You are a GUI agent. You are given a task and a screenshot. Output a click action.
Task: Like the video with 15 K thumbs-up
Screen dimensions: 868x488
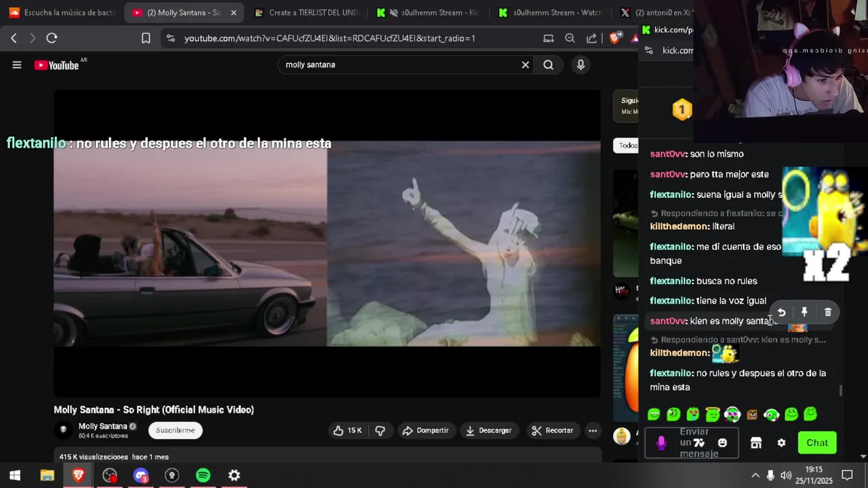click(347, 430)
